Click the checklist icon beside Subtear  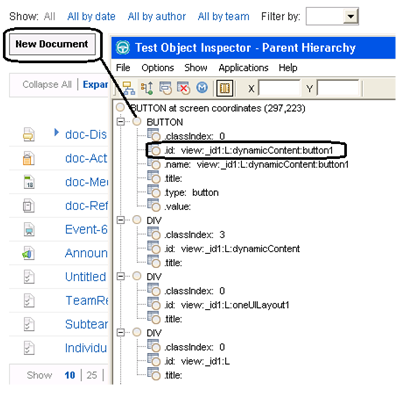[29, 324]
